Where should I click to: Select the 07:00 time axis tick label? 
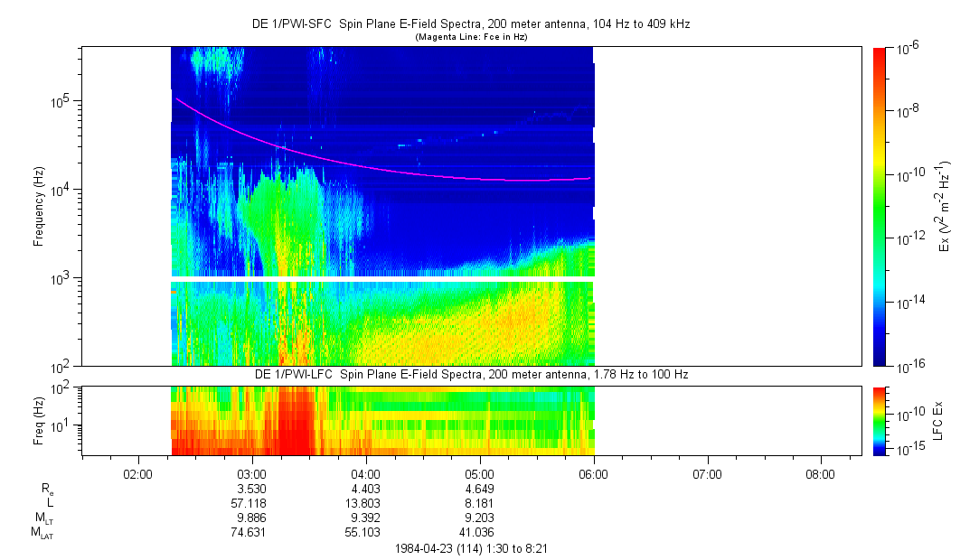tap(707, 472)
